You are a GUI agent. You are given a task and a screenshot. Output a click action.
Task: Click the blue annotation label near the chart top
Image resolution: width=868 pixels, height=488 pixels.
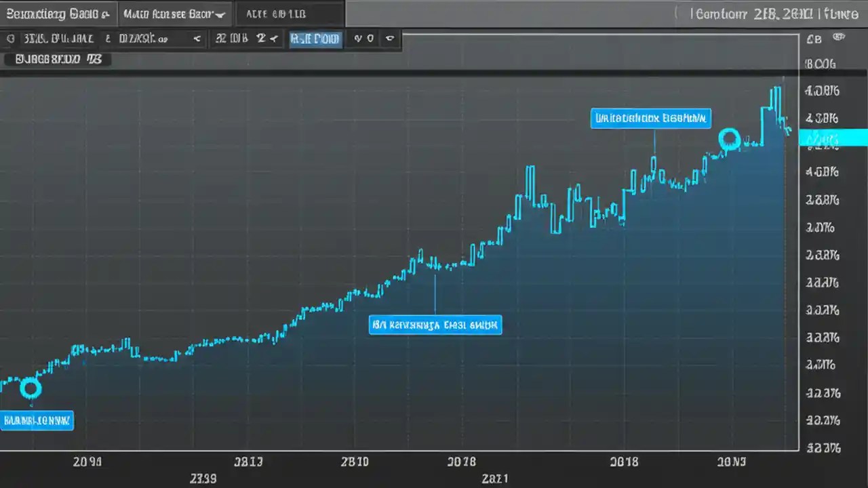(650, 118)
